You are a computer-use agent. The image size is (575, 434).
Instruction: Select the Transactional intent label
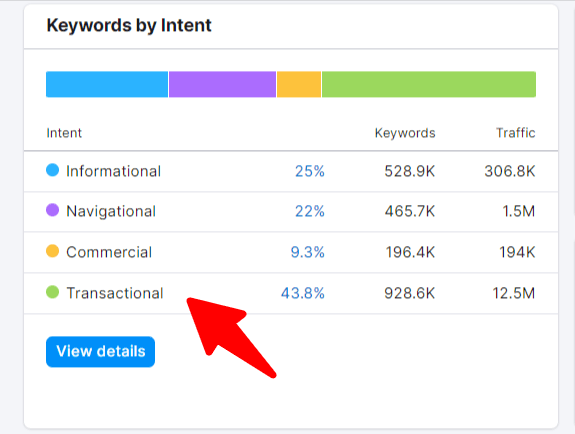click(x=115, y=293)
